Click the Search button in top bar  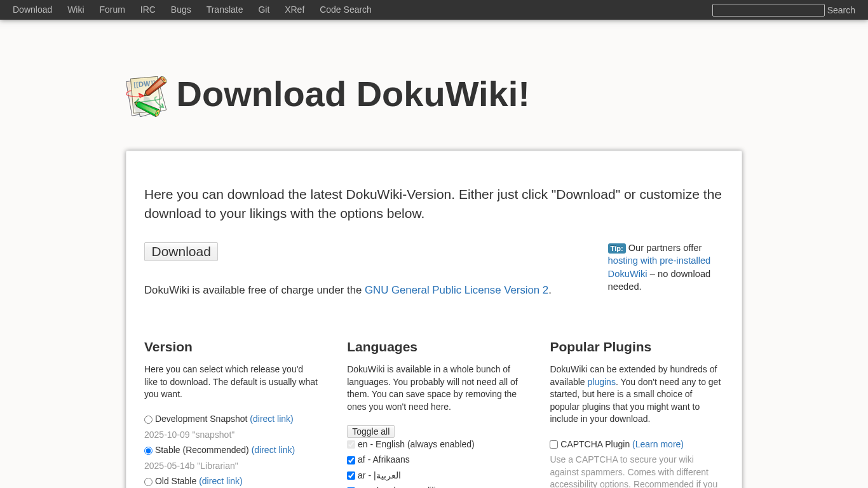[841, 10]
